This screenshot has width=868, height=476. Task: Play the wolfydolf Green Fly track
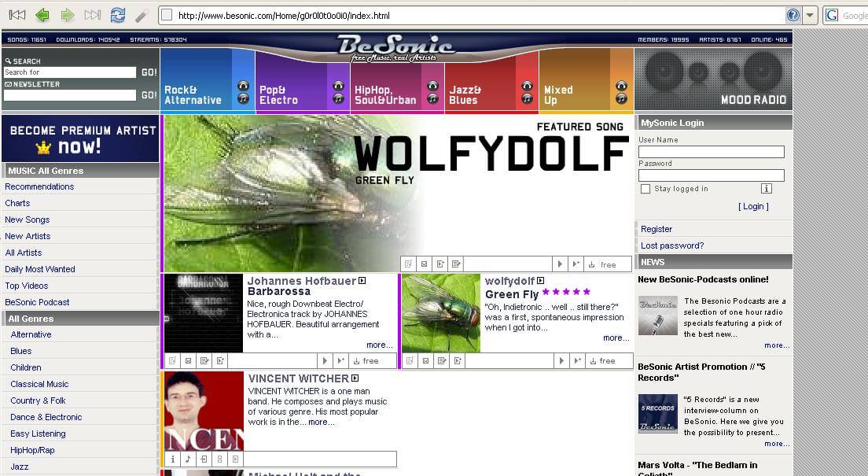click(x=561, y=361)
